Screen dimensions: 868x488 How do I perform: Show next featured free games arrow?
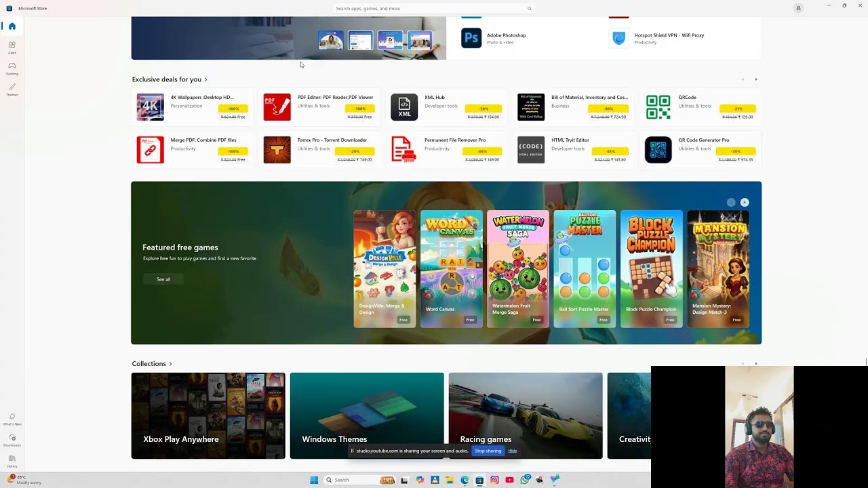tap(745, 202)
